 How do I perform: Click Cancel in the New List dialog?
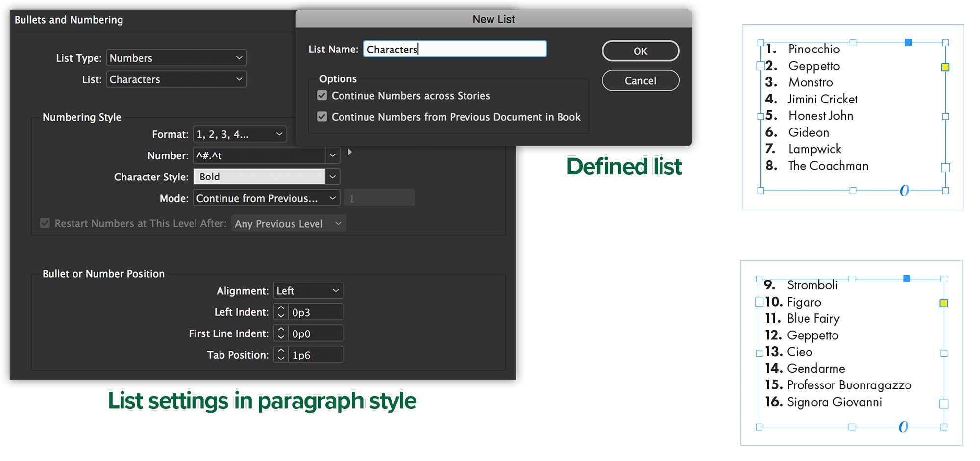tap(640, 80)
